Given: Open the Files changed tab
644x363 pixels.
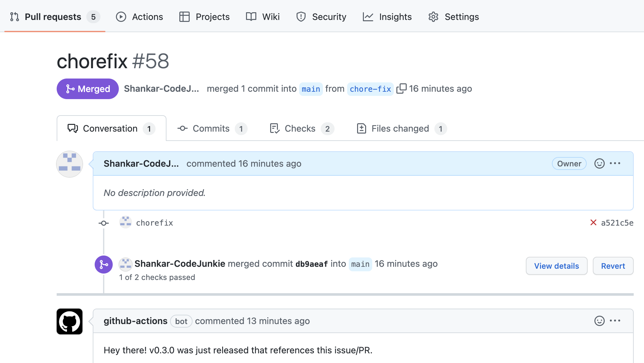Looking at the screenshot, I should pos(400,128).
